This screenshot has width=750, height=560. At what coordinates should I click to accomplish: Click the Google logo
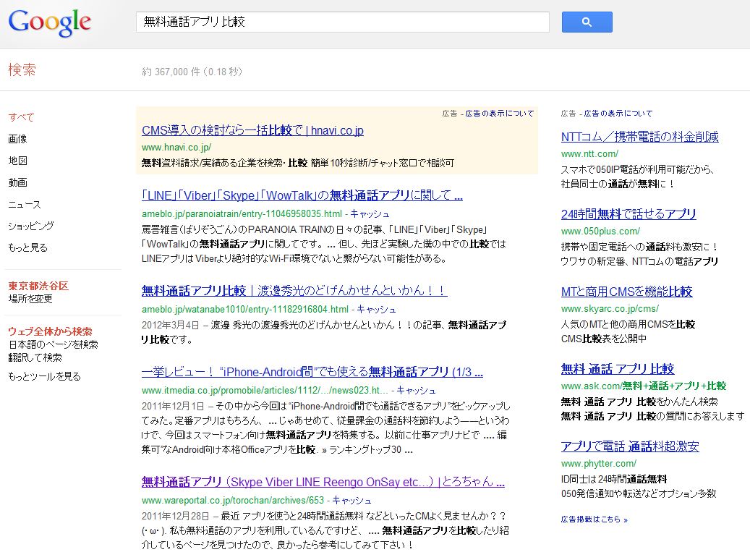point(50,22)
